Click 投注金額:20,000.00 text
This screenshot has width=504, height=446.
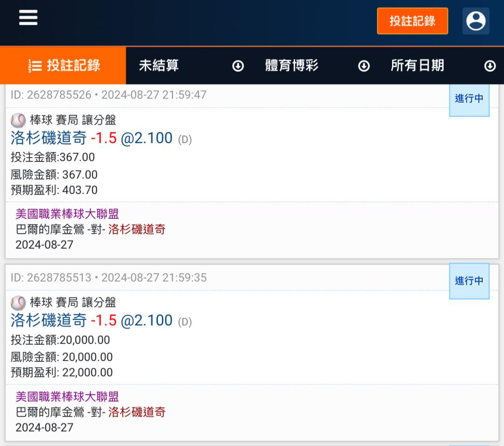[60, 340]
